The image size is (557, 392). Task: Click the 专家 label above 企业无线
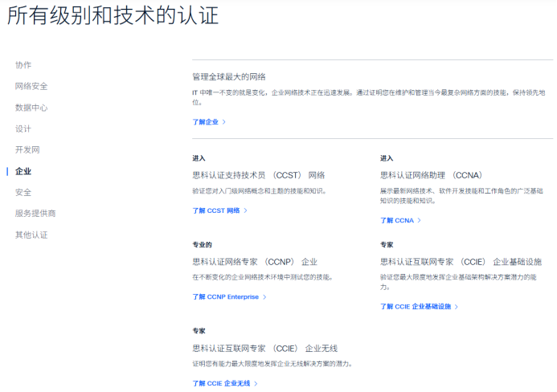point(199,331)
